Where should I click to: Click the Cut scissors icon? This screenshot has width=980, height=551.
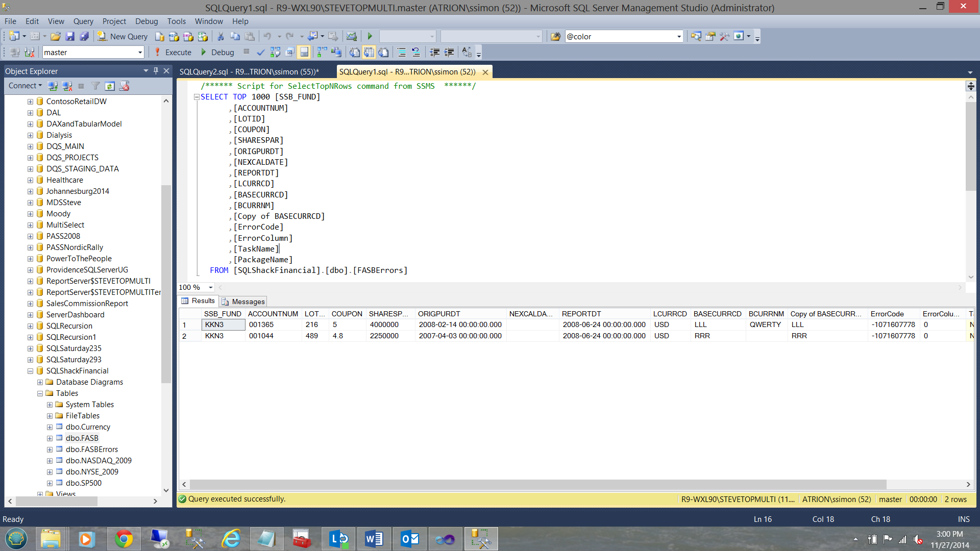220,36
